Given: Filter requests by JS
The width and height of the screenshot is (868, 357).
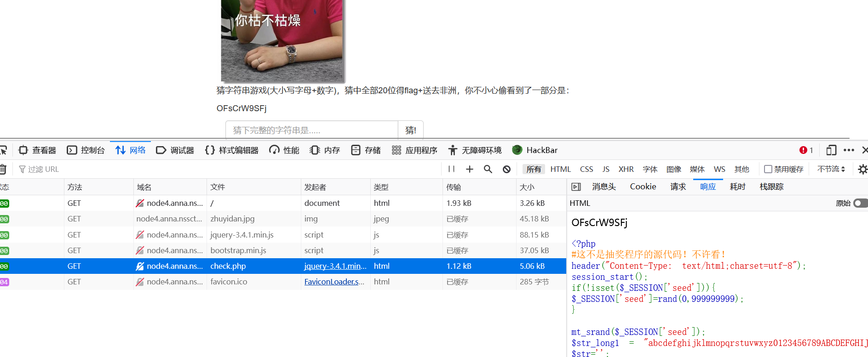Looking at the screenshot, I should pos(606,169).
